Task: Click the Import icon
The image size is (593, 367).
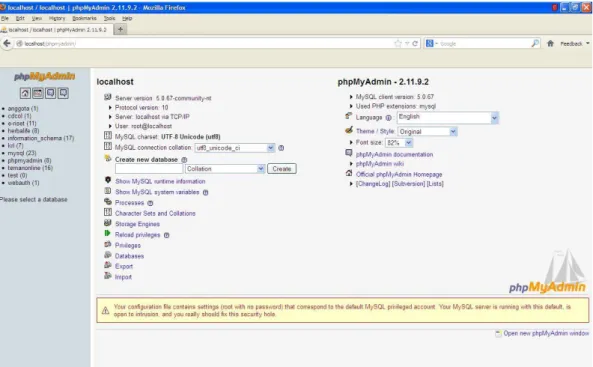Action: 108,276
